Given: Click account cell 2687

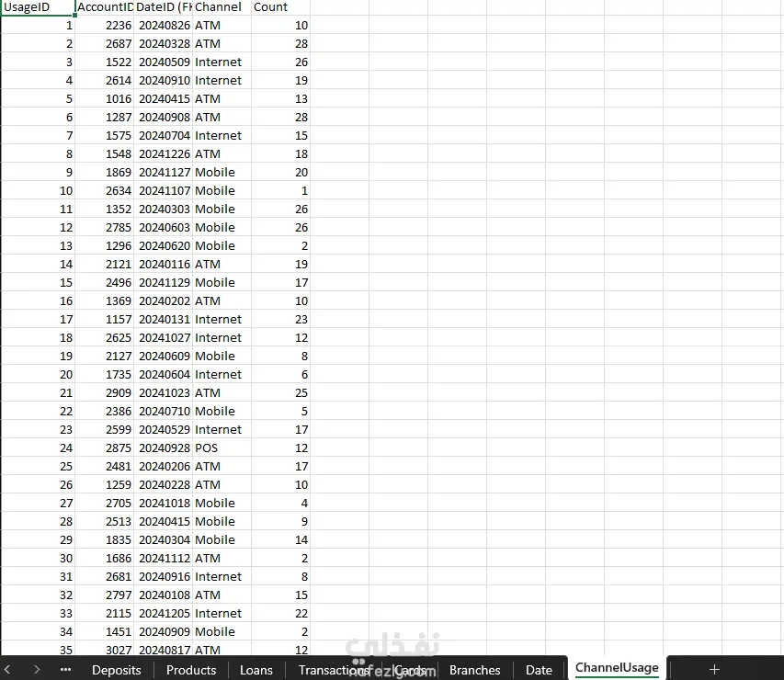Looking at the screenshot, I should (105, 43).
